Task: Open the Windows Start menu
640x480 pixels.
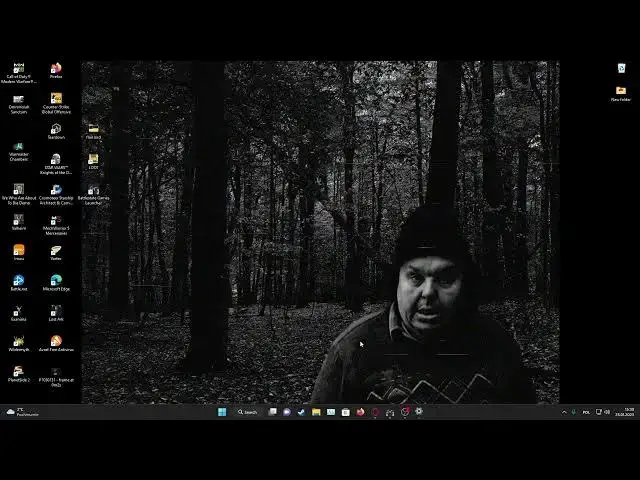Action: pyautogui.click(x=222, y=412)
